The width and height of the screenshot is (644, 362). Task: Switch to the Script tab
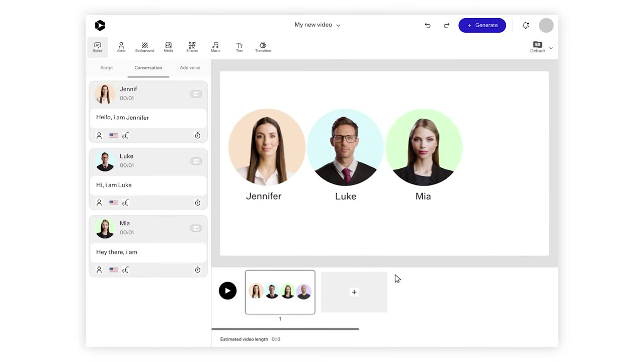pyautogui.click(x=107, y=68)
